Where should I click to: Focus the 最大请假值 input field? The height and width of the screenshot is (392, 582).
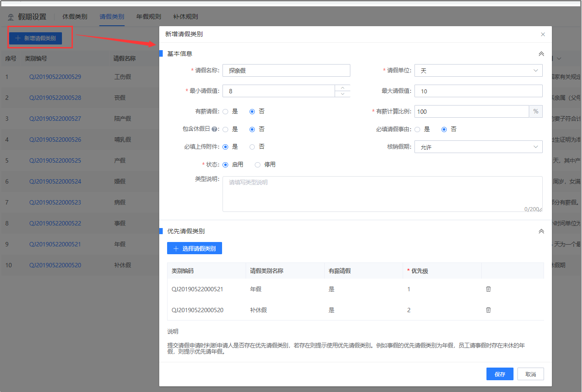click(478, 91)
